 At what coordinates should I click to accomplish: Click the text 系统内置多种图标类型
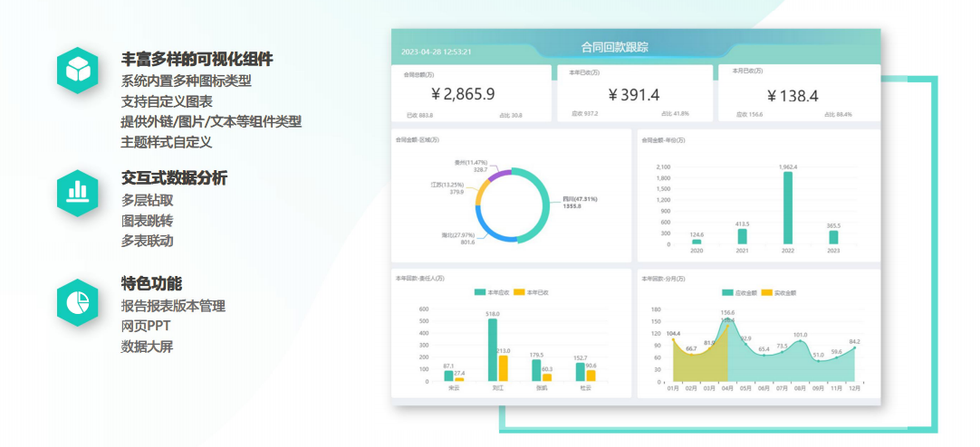(x=187, y=81)
